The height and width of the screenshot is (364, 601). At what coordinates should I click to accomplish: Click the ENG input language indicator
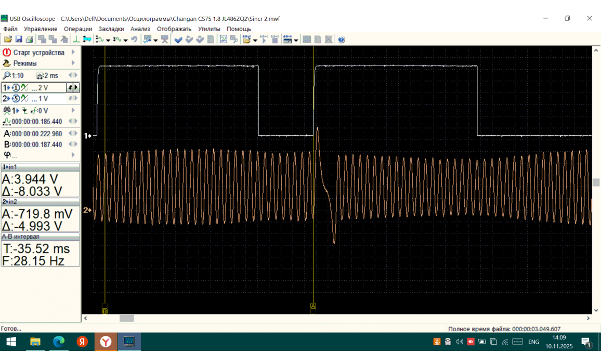(x=533, y=342)
